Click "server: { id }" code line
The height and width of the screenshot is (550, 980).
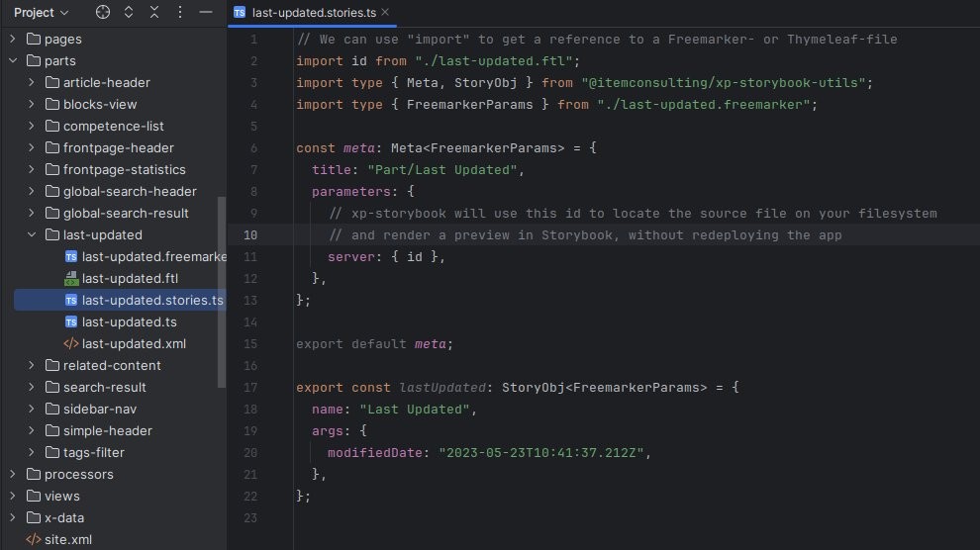pos(386,256)
